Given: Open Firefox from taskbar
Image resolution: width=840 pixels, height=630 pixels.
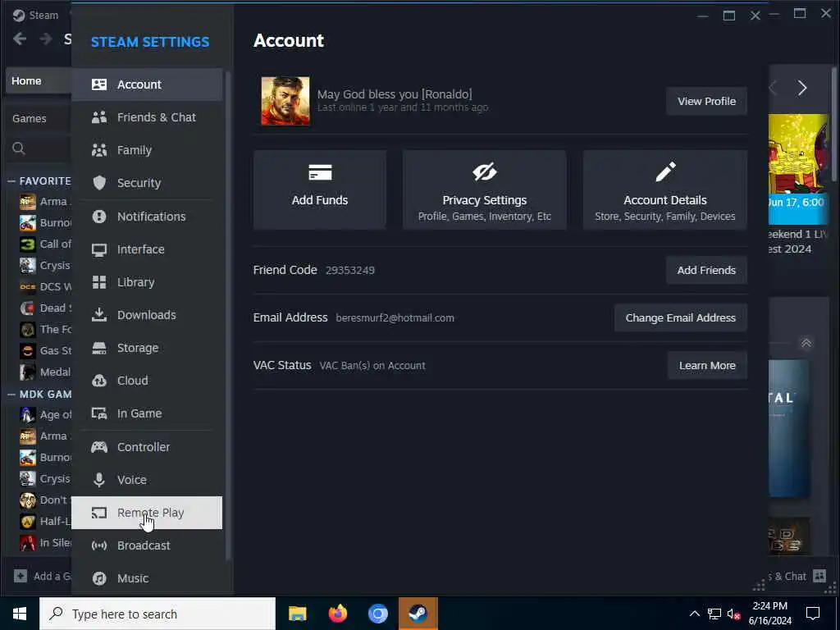Looking at the screenshot, I should click(337, 614).
